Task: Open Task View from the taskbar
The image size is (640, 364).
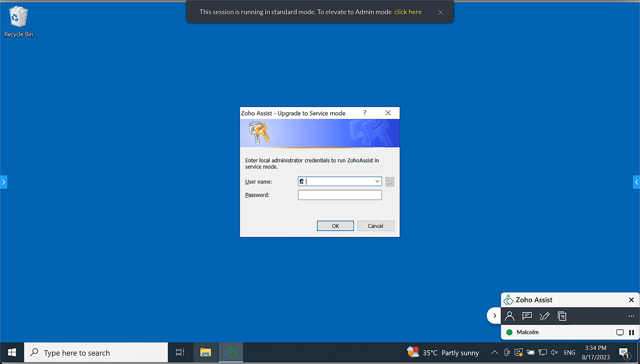Action: pos(180,352)
